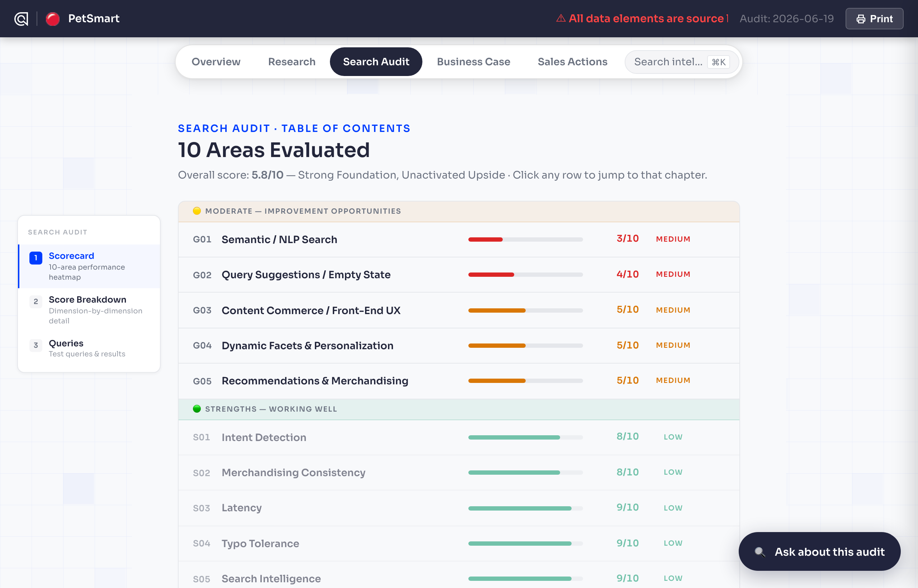Click the Print button
The image size is (918, 588).
click(x=874, y=19)
